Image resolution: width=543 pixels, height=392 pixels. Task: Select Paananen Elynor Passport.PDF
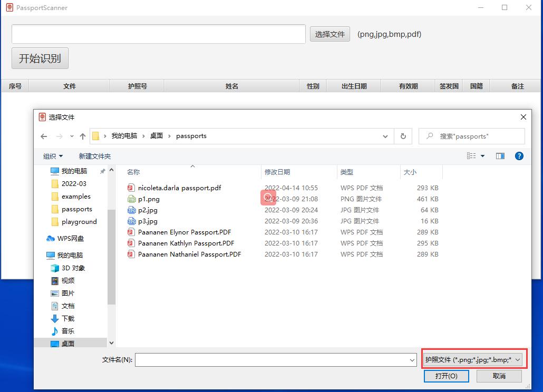click(x=184, y=232)
